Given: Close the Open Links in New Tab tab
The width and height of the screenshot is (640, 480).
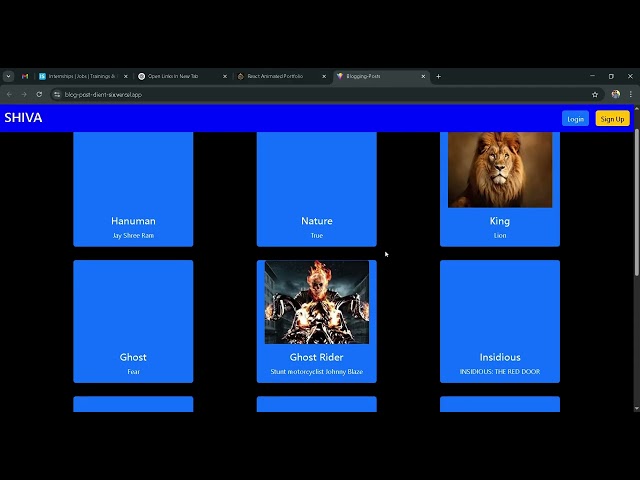Looking at the screenshot, I should click(x=225, y=76).
